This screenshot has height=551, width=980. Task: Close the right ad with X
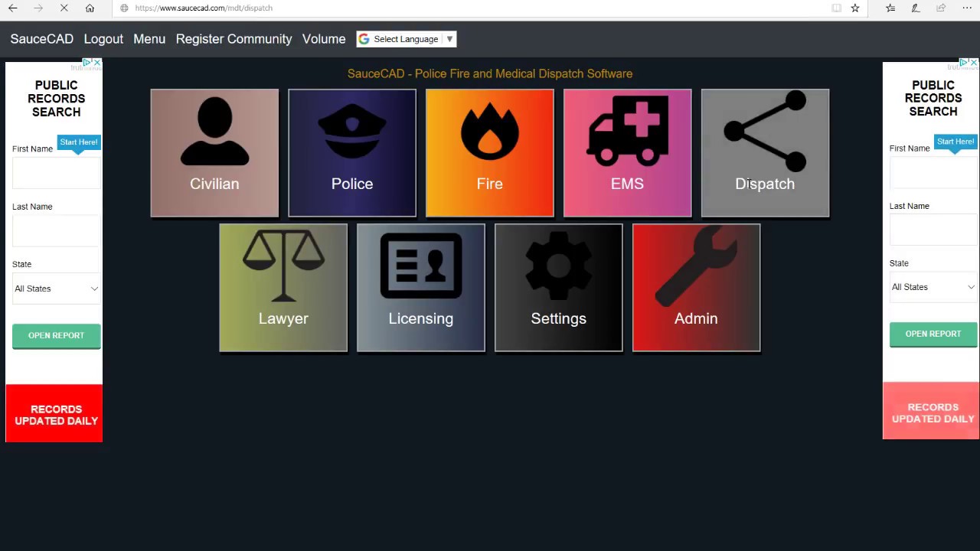(975, 63)
